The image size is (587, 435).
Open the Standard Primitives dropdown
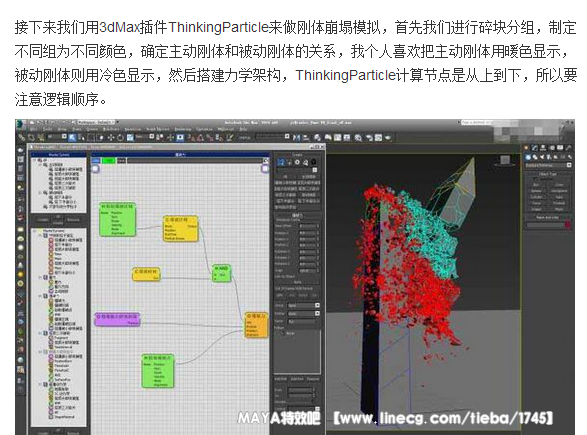click(x=548, y=165)
